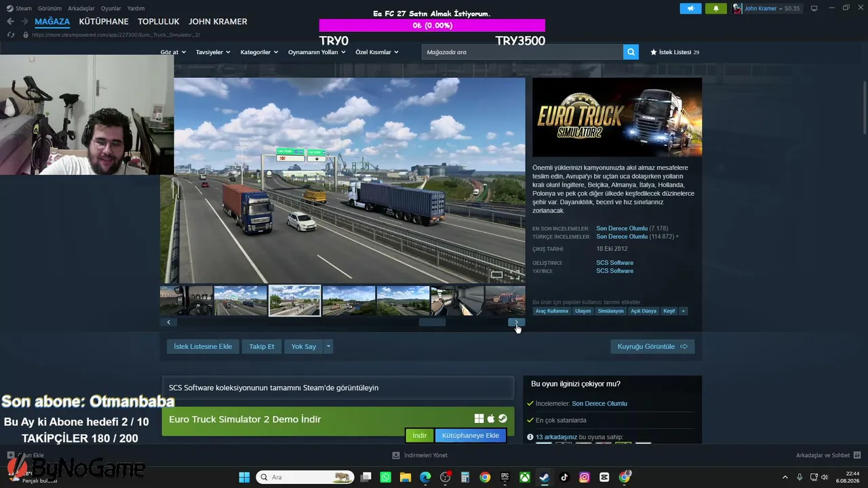Click Kuyruğu Görüntüle button

[652, 346]
